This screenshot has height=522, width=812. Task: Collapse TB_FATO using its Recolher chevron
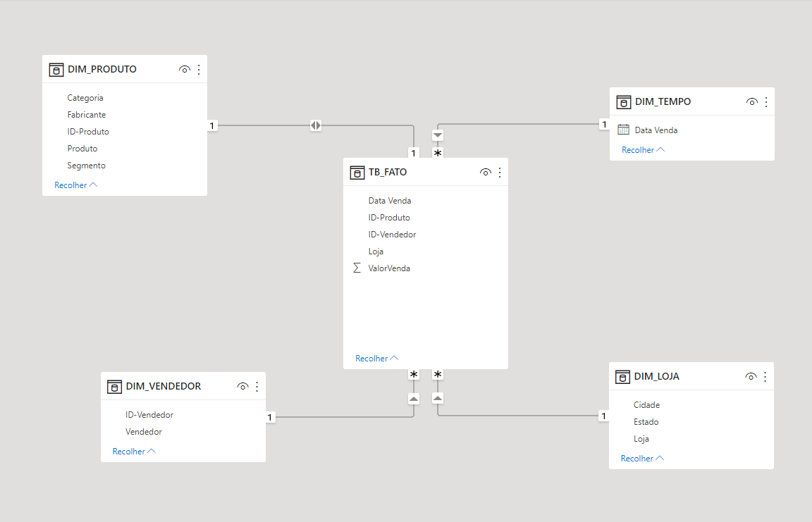tap(394, 358)
